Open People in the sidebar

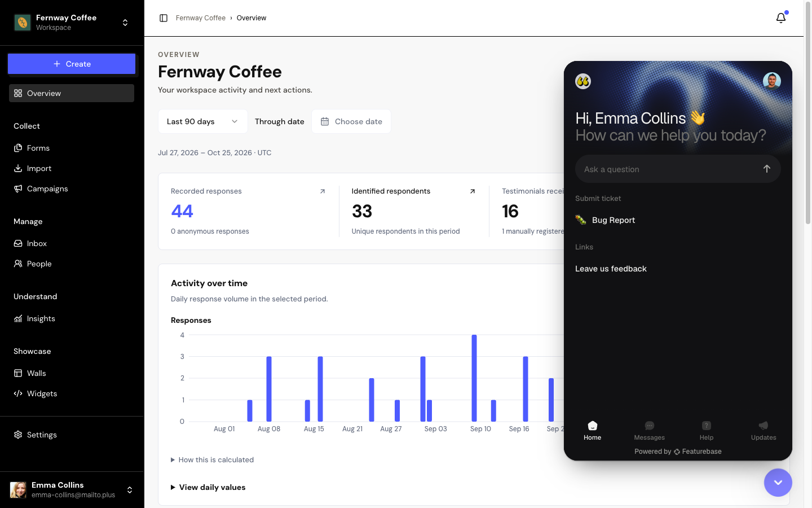(x=72, y=264)
